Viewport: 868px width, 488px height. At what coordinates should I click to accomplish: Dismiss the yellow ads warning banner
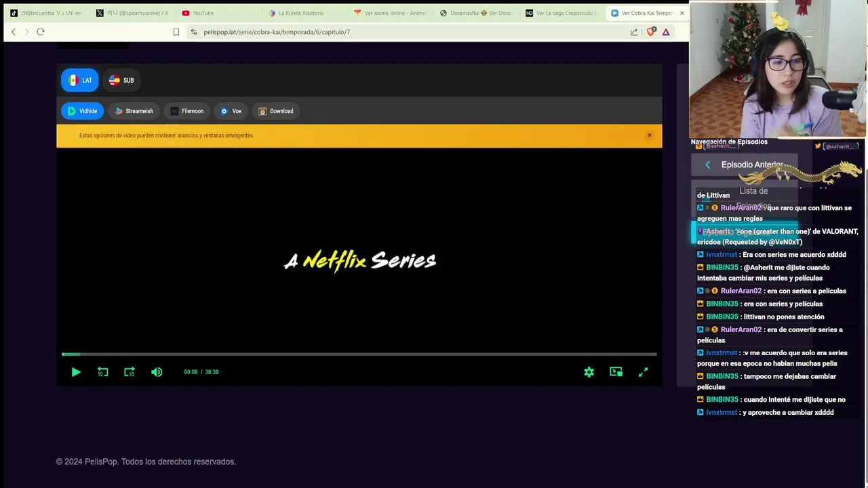coord(649,136)
